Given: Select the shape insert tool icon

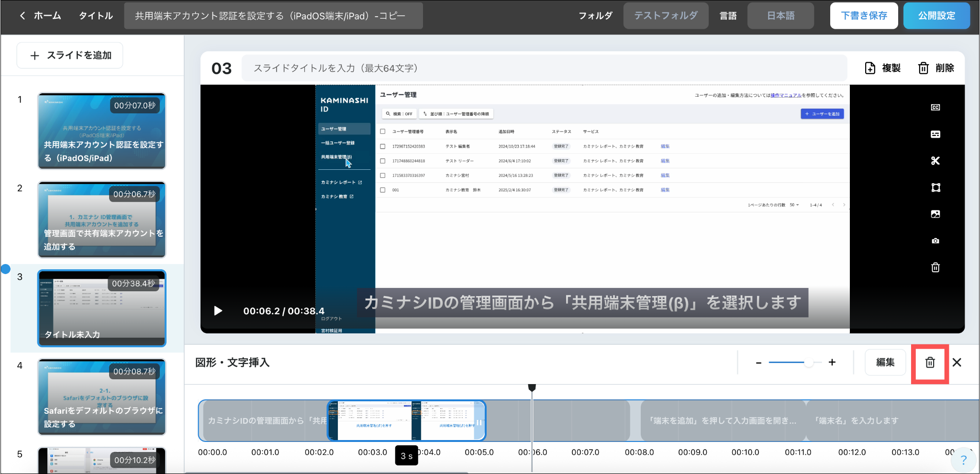Looking at the screenshot, I should (x=935, y=187).
